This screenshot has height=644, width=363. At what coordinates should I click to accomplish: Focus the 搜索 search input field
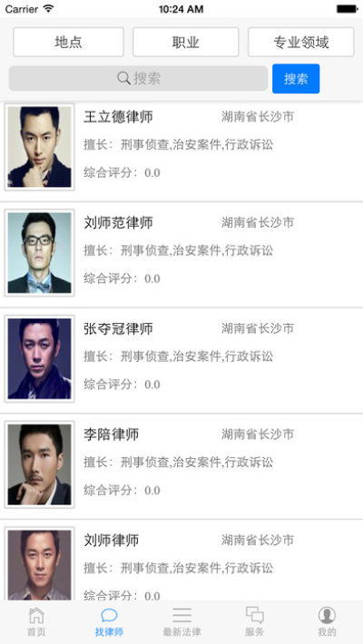tap(138, 78)
